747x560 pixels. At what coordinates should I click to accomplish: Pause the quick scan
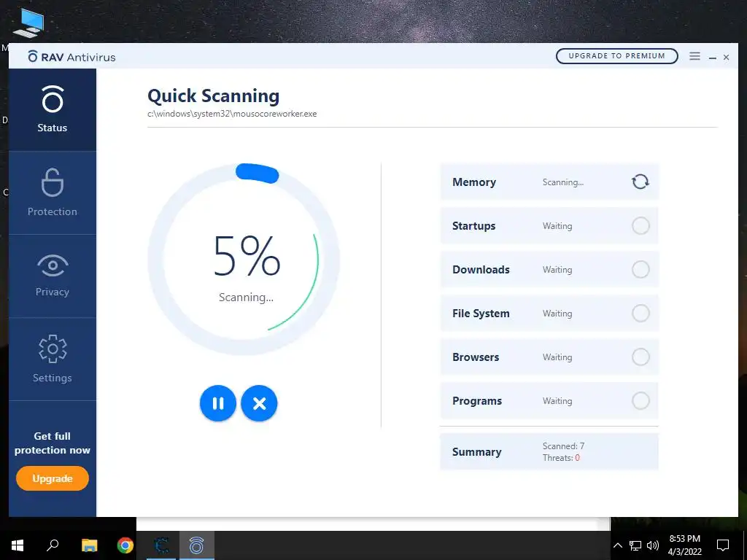tap(217, 403)
